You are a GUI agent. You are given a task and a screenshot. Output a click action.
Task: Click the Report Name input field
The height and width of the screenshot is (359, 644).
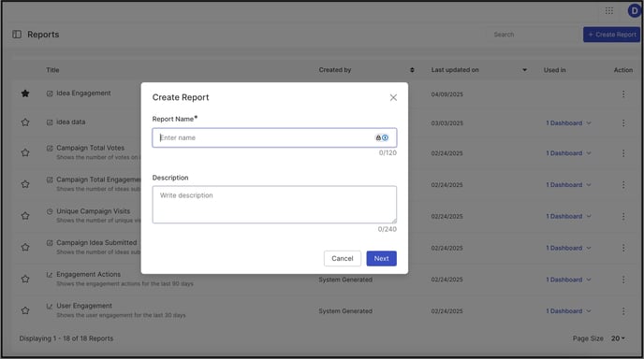[274, 137]
